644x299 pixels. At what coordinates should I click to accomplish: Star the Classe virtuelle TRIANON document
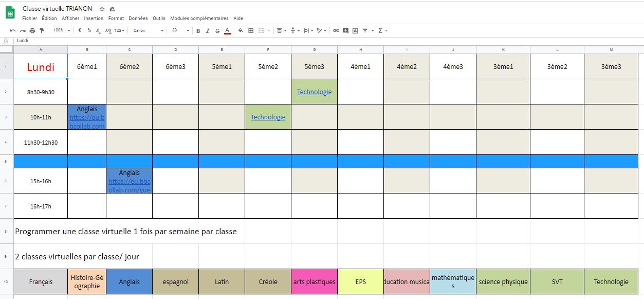pos(102,9)
